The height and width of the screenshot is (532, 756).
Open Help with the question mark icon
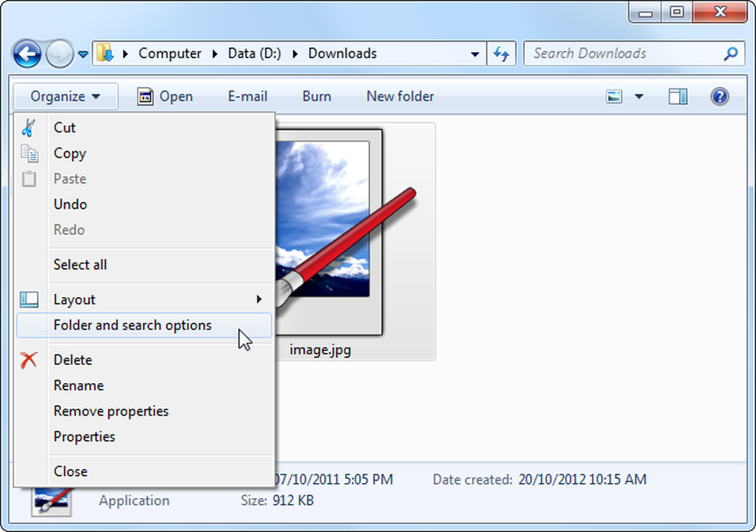(x=720, y=97)
